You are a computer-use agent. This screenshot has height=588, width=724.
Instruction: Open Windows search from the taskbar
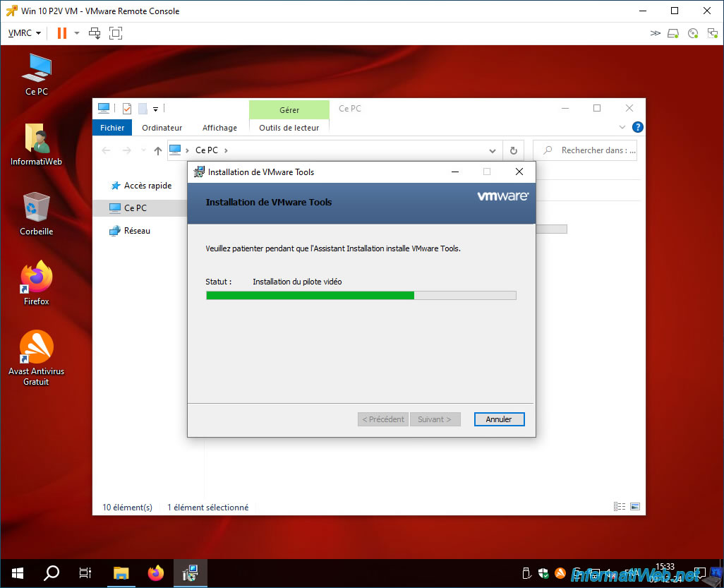click(52, 573)
